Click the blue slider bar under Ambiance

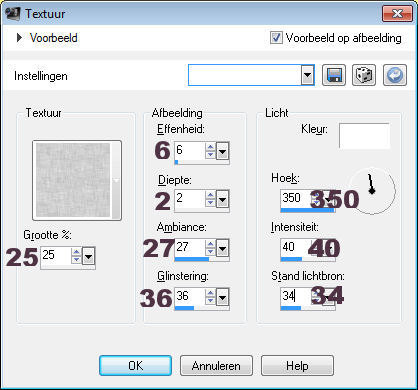(x=192, y=259)
